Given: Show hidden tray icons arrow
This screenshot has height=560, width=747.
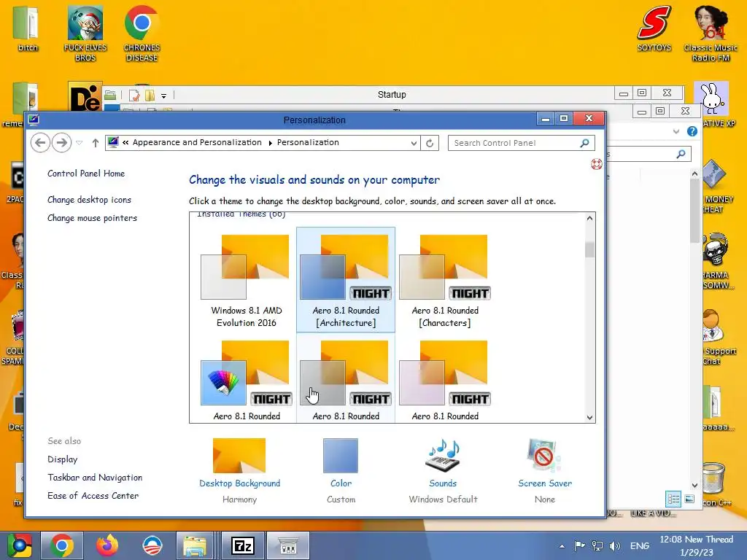Looking at the screenshot, I should click(562, 546).
